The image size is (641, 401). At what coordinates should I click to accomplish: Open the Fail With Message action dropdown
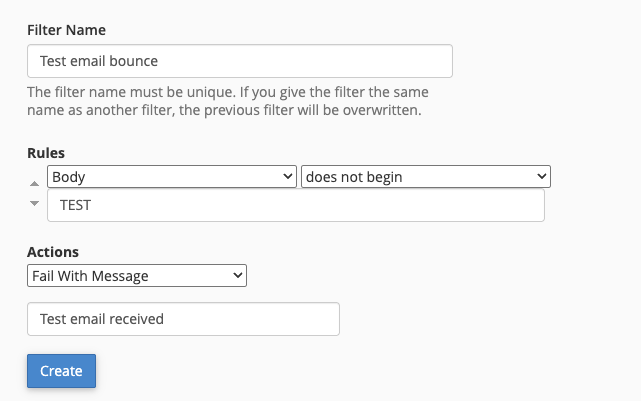(x=137, y=276)
